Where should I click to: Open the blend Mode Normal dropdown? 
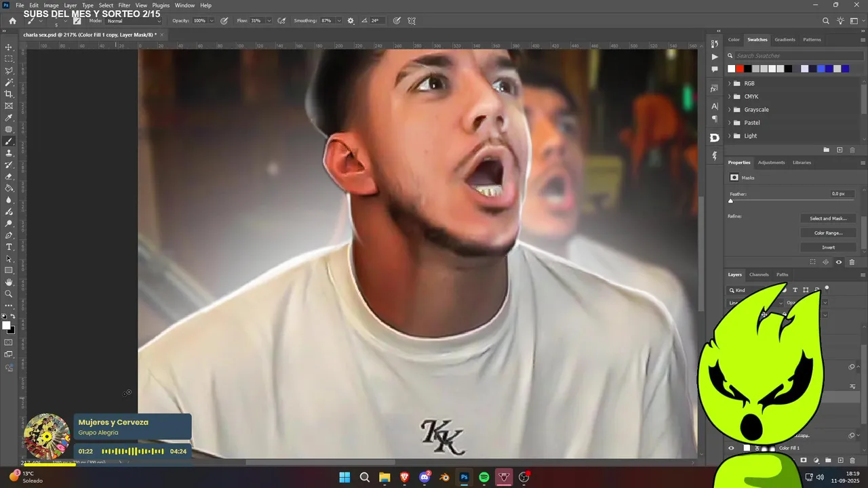click(x=134, y=21)
